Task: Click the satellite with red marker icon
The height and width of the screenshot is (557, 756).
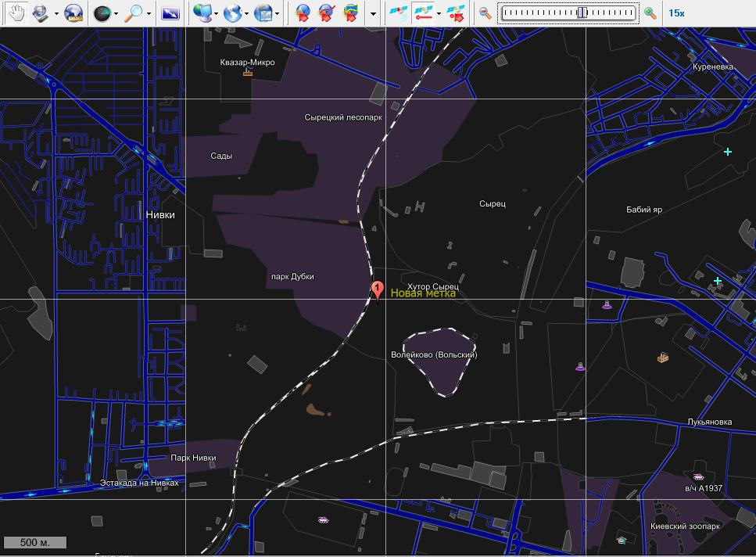Action: coord(456,13)
